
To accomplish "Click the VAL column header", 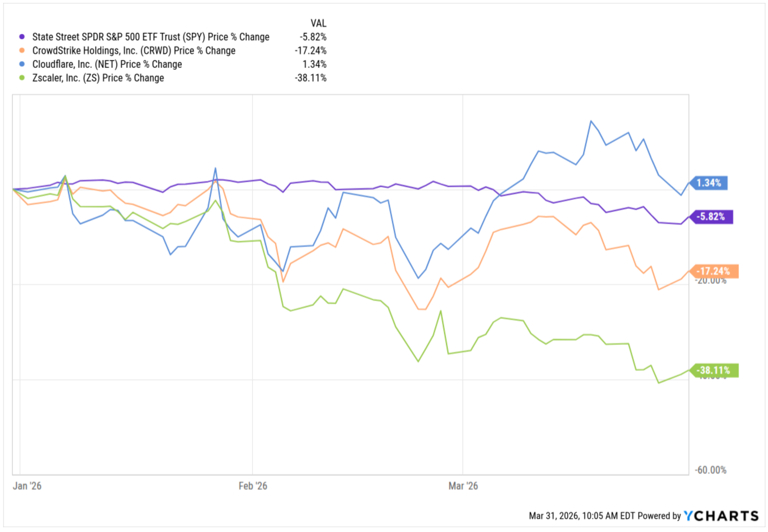I will tap(318, 23).
